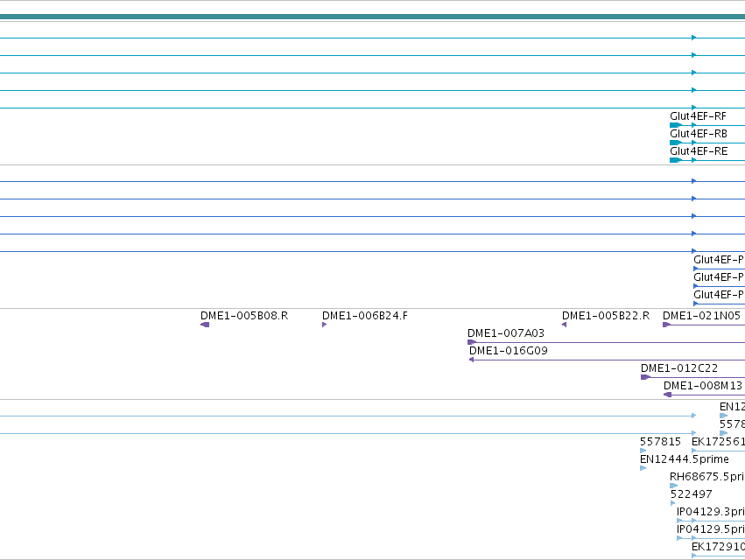The image size is (745, 560).
Task: Click the EK172561 EST label
Action: (718, 442)
